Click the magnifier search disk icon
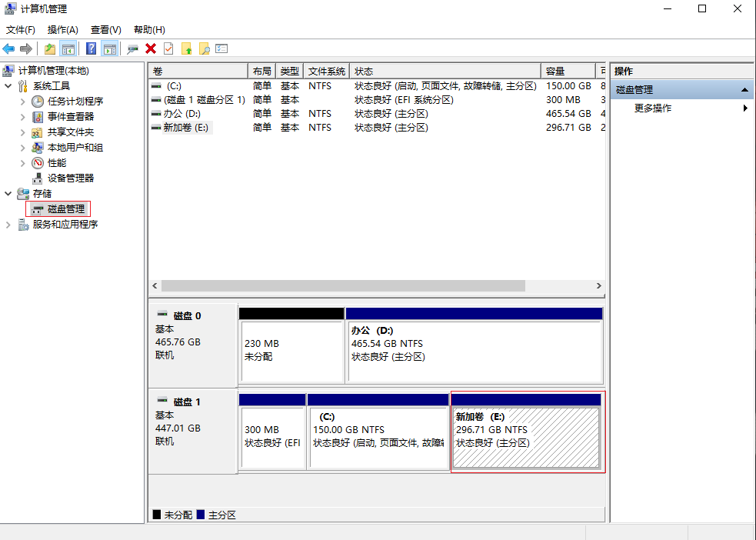The image size is (756, 540). 204,49
